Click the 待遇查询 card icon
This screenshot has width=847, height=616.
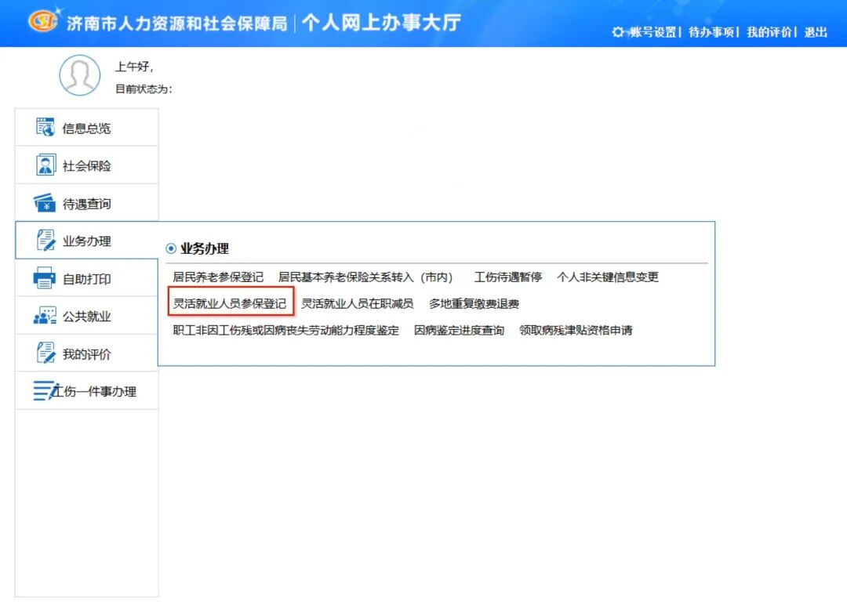pyautogui.click(x=45, y=203)
